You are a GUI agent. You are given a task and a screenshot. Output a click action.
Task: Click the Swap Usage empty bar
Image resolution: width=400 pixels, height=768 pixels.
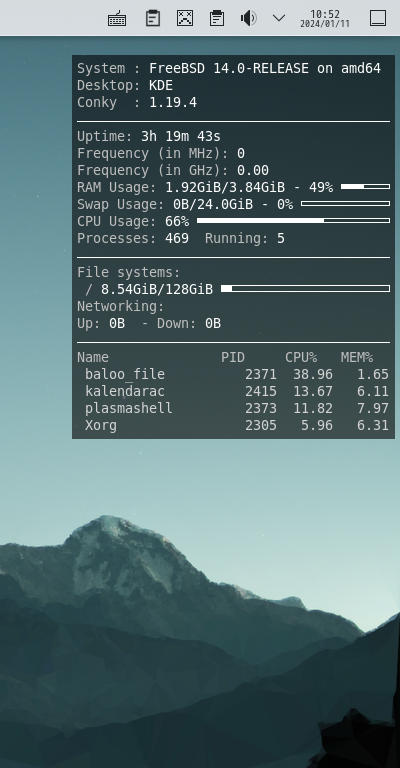pos(345,204)
